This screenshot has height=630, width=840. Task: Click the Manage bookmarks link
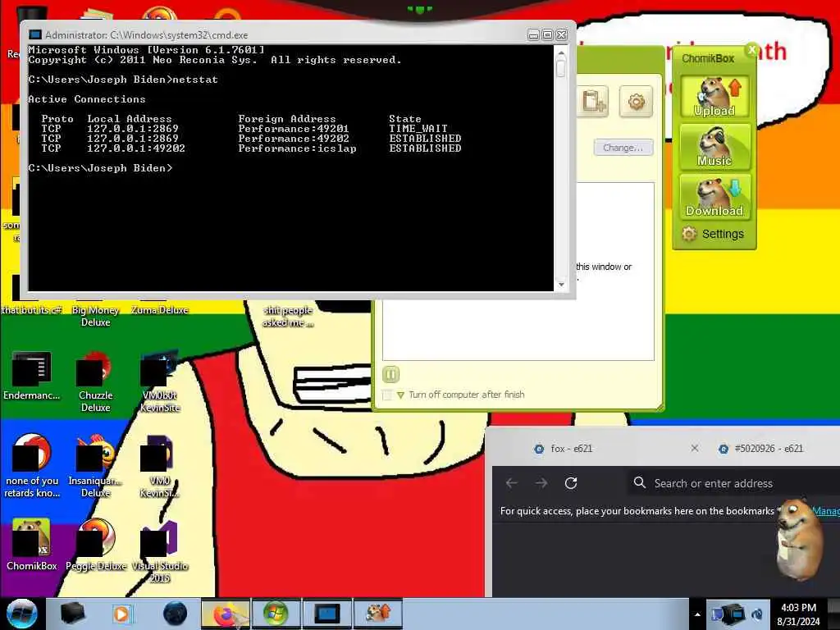pyautogui.click(x=826, y=511)
